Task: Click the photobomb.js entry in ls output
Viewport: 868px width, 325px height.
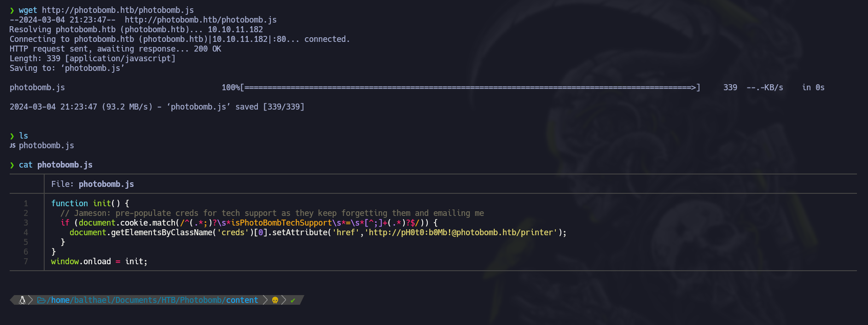Action: click(46, 145)
